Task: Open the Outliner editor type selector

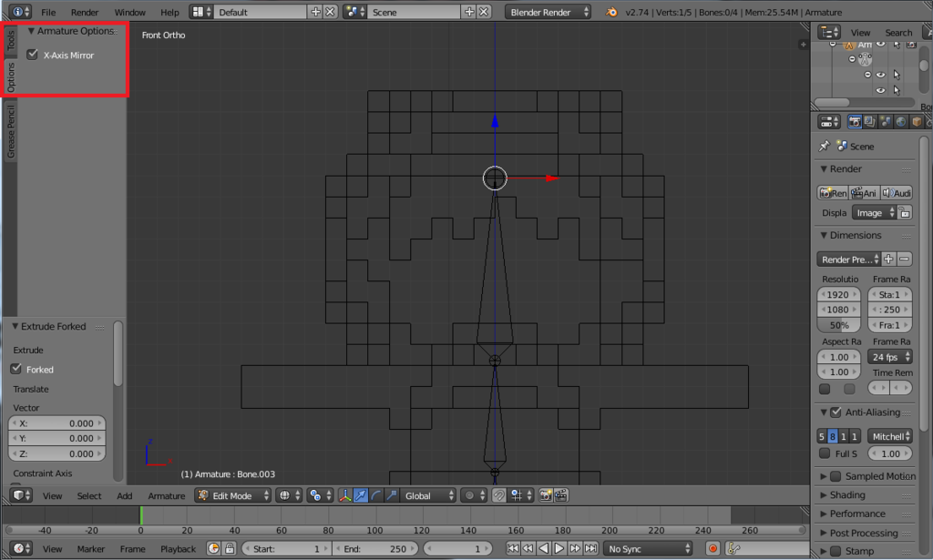Action: (x=828, y=32)
